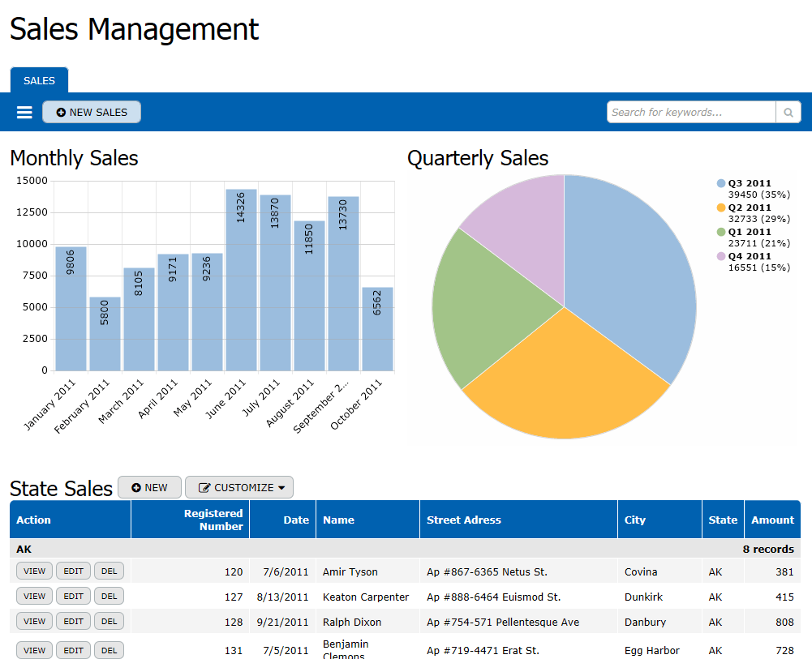The image size is (812, 659).
Task: Switch to the SALES tab
Action: tap(39, 80)
